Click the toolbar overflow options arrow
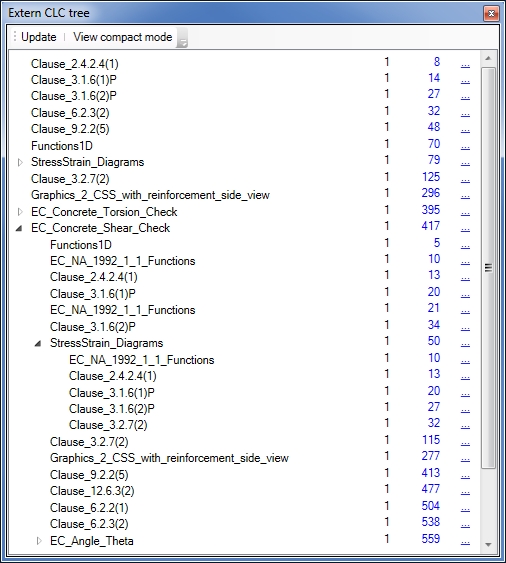506x563 pixels. point(183,38)
